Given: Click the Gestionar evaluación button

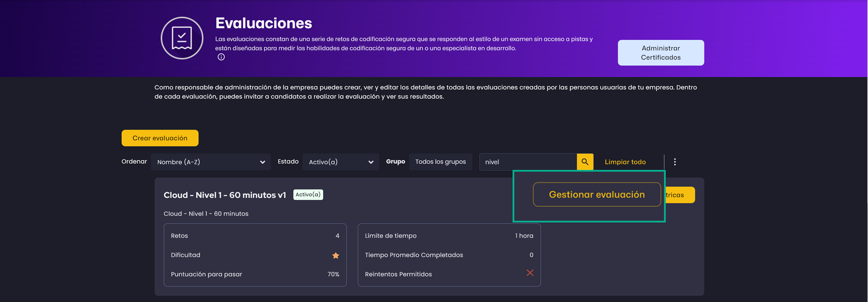Looking at the screenshot, I should click(596, 195).
